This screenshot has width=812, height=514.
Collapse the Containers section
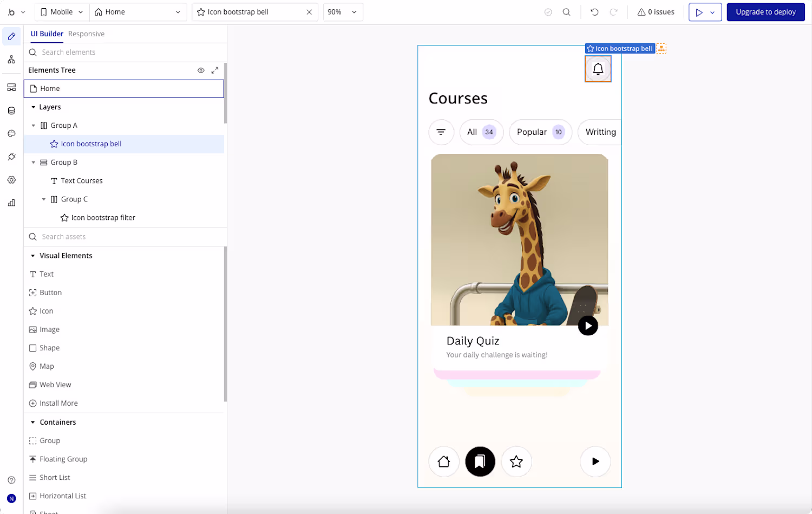pos(33,422)
